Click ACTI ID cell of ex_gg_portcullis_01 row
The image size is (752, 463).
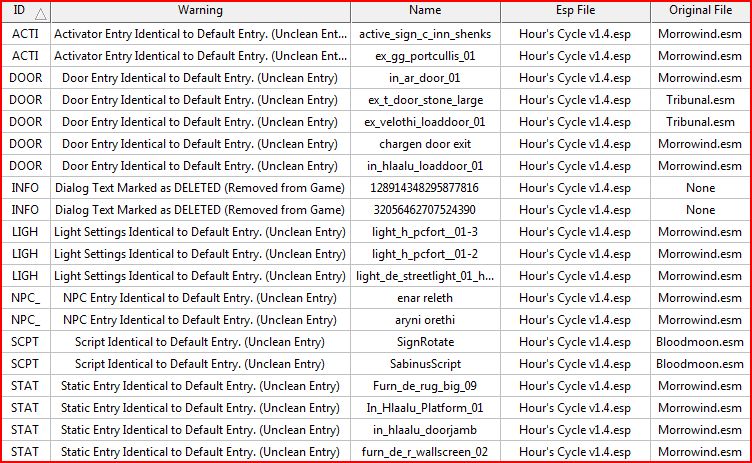[x=25, y=56]
